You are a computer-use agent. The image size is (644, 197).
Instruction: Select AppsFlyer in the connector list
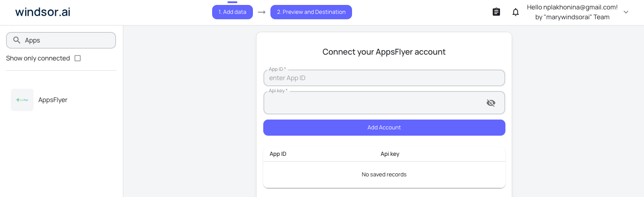(x=53, y=100)
